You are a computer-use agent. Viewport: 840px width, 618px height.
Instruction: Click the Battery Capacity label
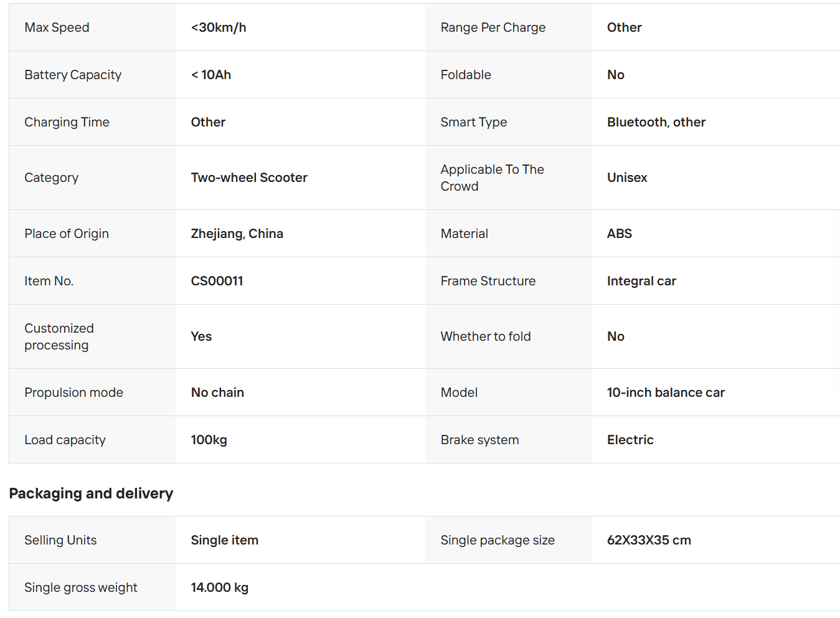point(73,75)
